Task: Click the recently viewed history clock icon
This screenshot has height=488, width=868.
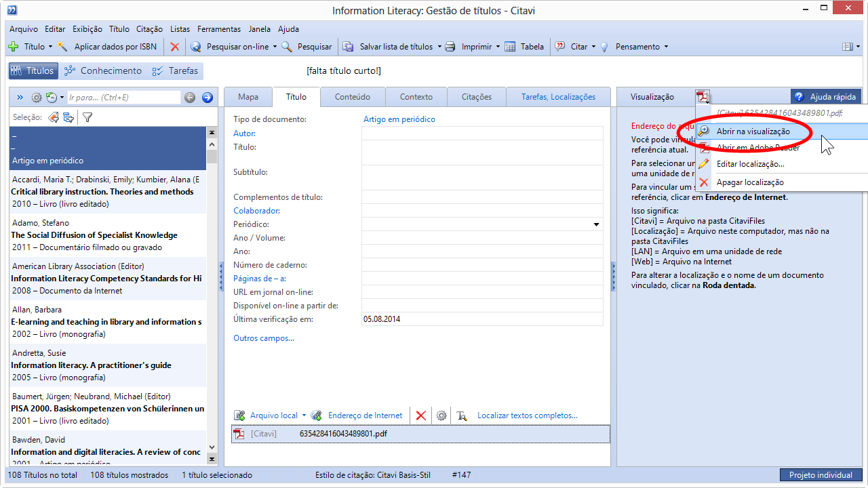Action: tap(51, 98)
